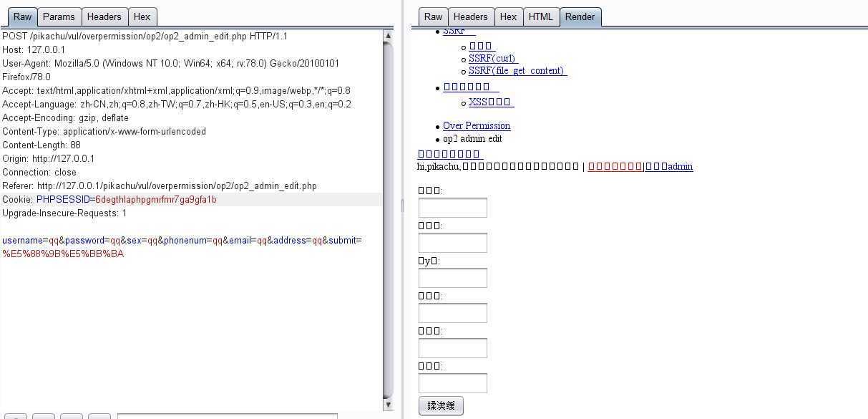Click the input under the 'y' label
868x419 pixels.
coord(453,278)
